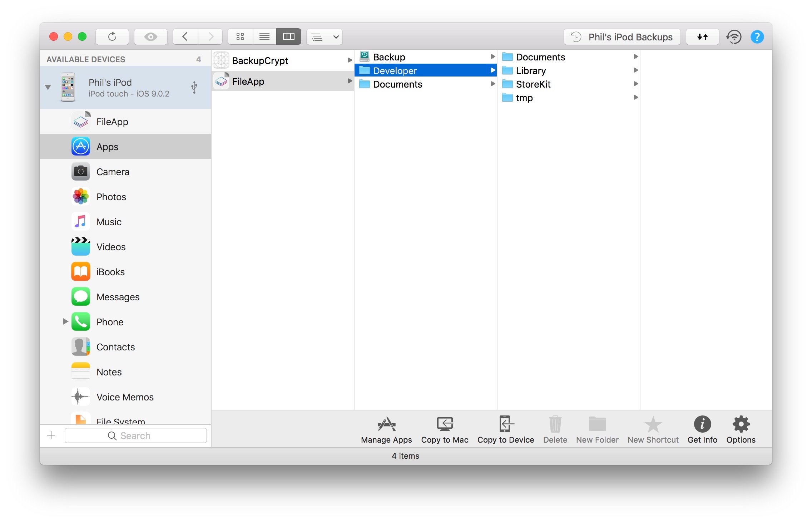The width and height of the screenshot is (812, 522).
Task: Switch to list view
Action: click(x=264, y=37)
